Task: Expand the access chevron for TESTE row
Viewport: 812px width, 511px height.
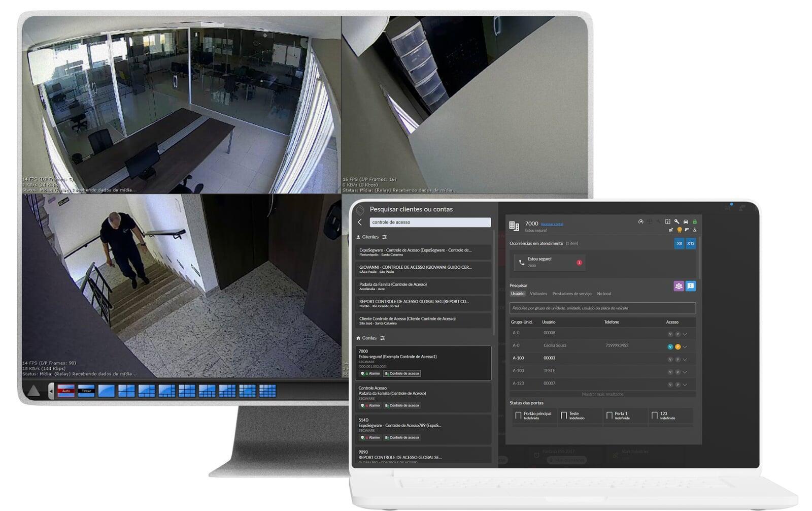Action: [x=685, y=372]
